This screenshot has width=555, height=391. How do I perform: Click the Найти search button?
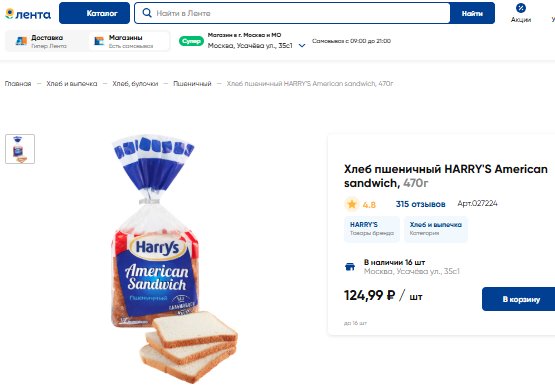[472, 13]
